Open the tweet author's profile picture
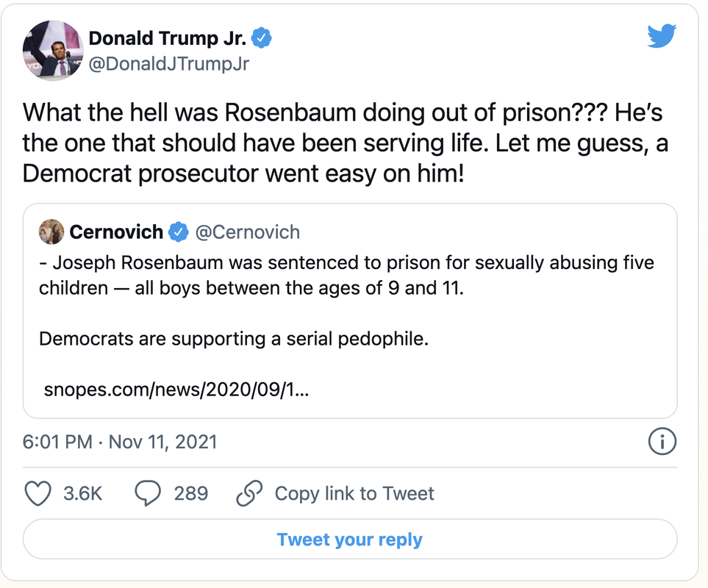The height and width of the screenshot is (588, 708). coord(51,51)
